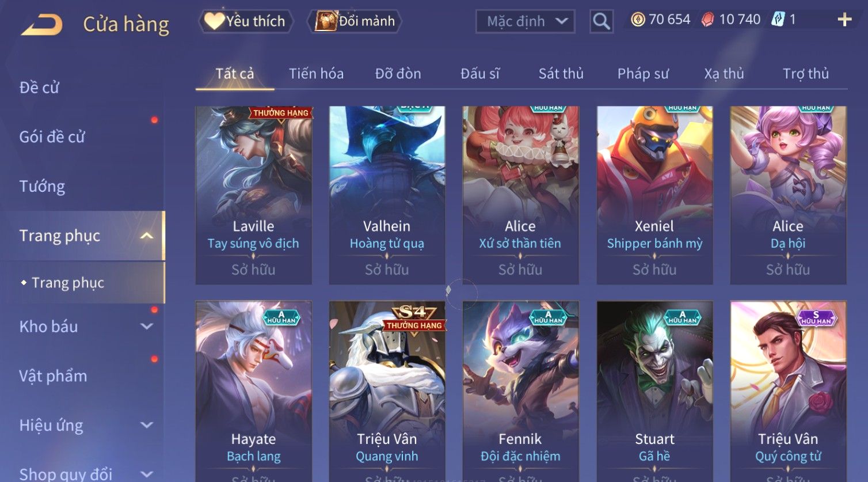Open Đổi mảnh fragment exchange chest
The width and height of the screenshot is (868, 482).
[355, 21]
